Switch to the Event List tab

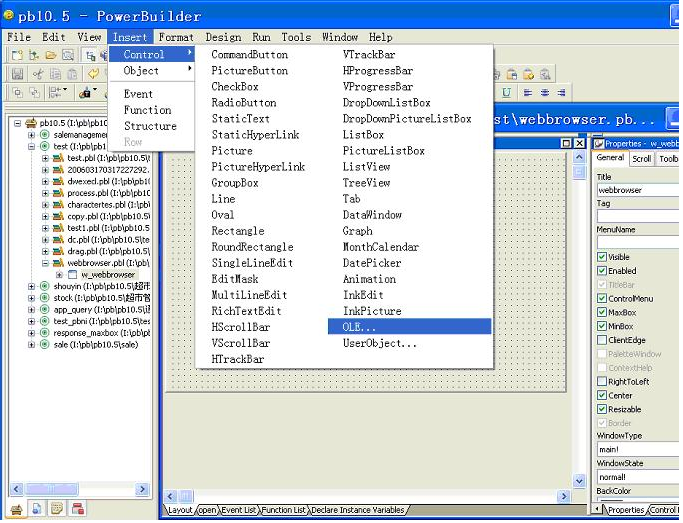(x=238, y=510)
